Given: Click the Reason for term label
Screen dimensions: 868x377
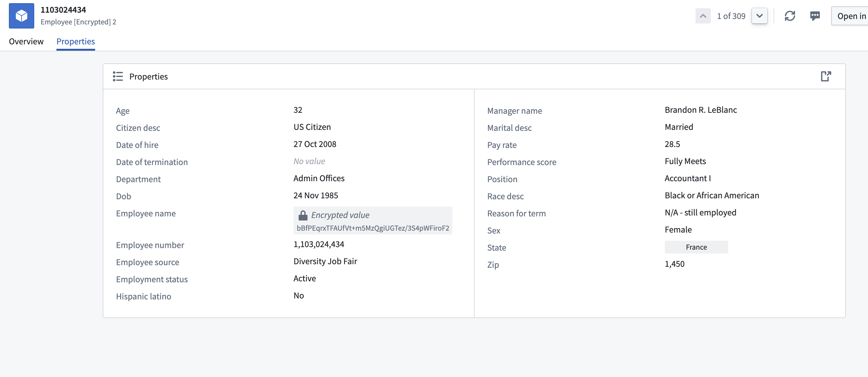Looking at the screenshot, I should [x=516, y=214].
